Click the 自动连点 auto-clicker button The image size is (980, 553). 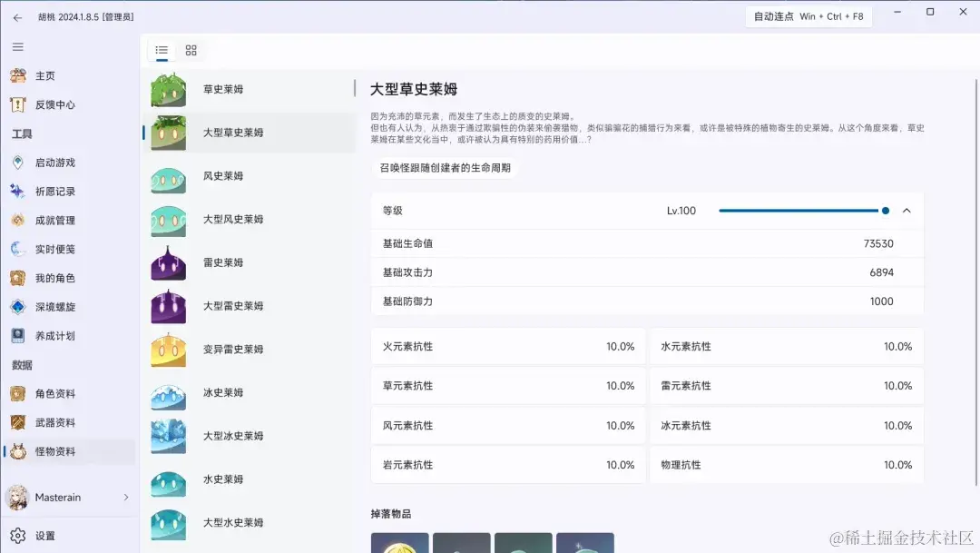coord(808,15)
